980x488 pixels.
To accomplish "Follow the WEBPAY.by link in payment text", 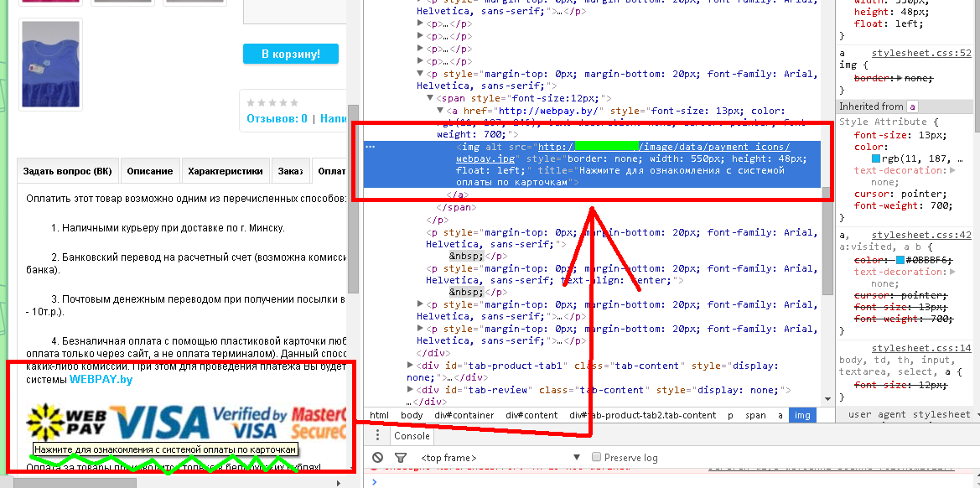I will click(101, 379).
